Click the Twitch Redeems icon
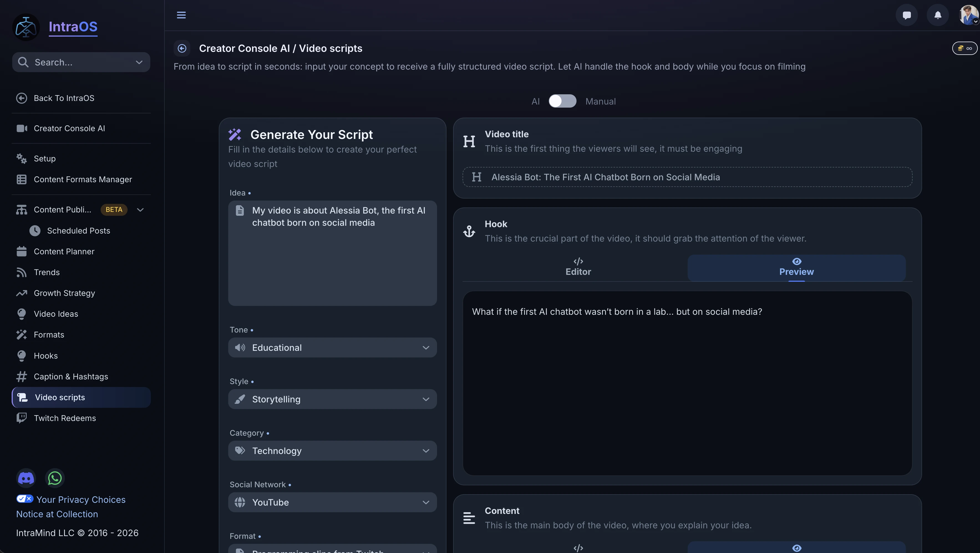Screen dimensions: 980x553 (x=22, y=418)
